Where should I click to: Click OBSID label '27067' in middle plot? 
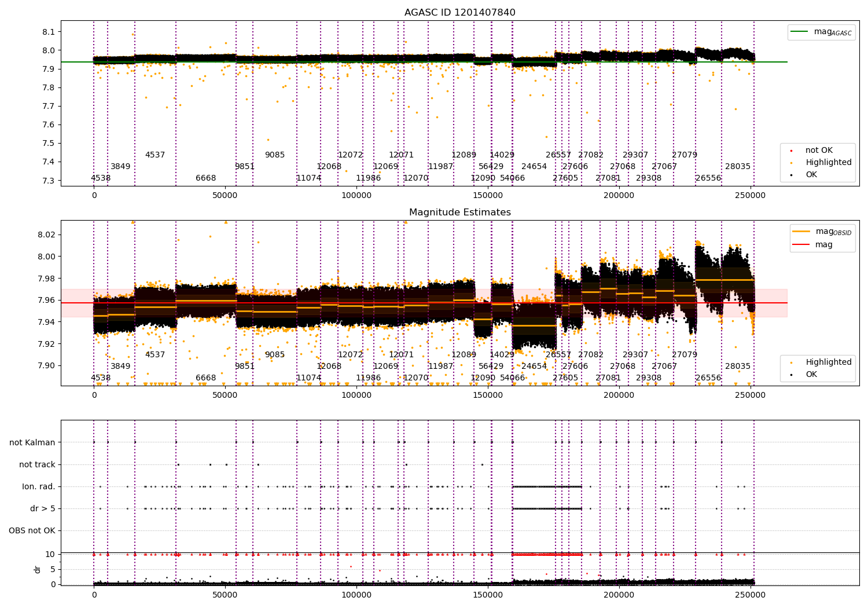664,367
